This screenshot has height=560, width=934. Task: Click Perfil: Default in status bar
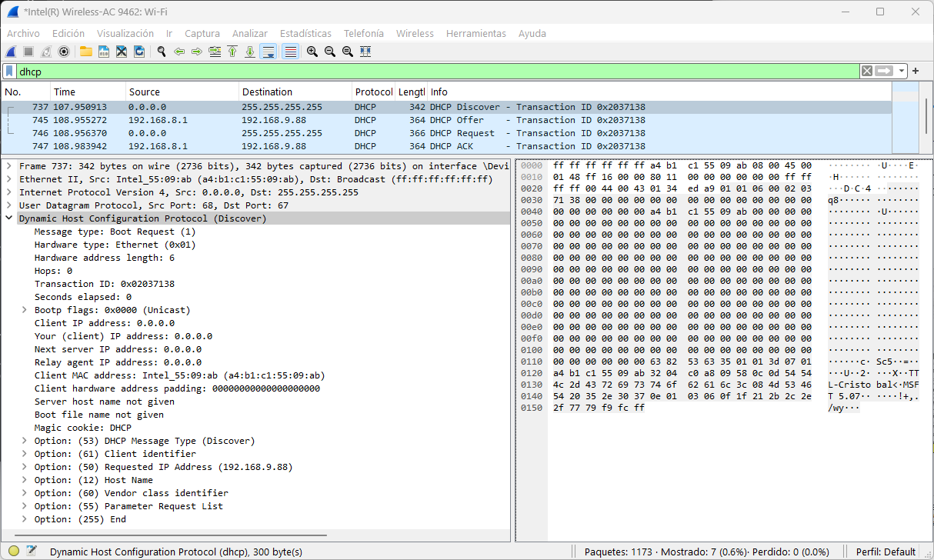tap(886, 552)
